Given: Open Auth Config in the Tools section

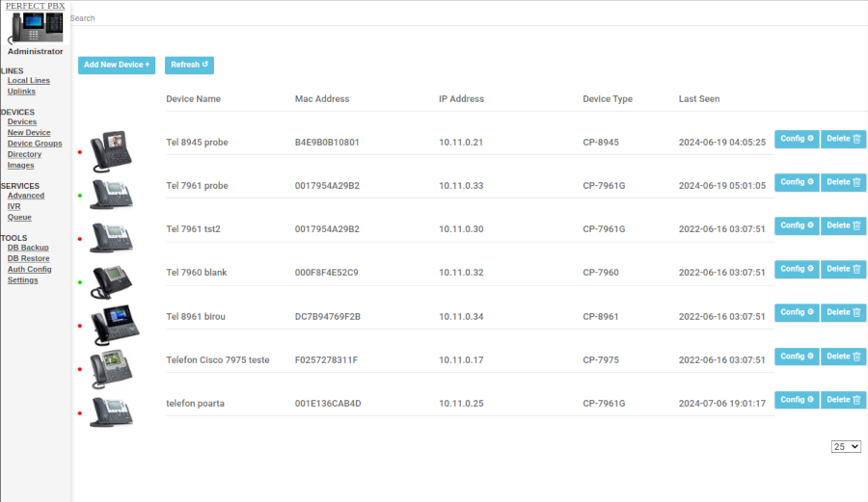Looking at the screenshot, I should coord(30,269).
